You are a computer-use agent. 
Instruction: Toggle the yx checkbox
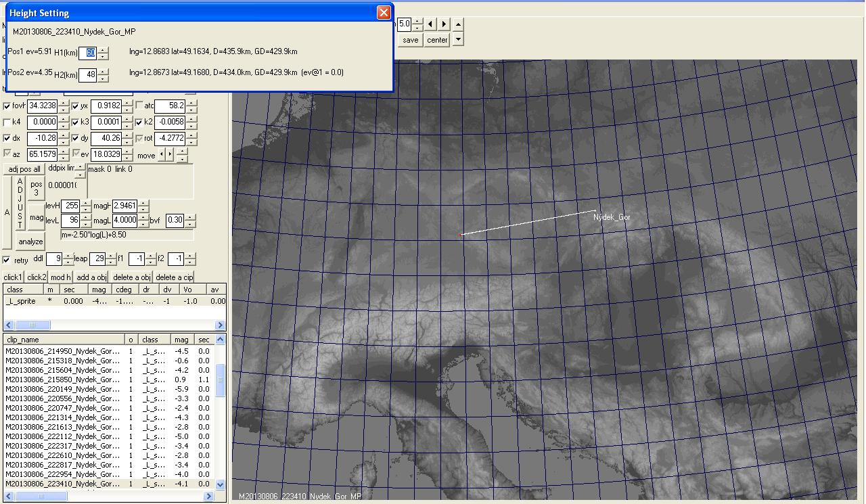(76, 106)
